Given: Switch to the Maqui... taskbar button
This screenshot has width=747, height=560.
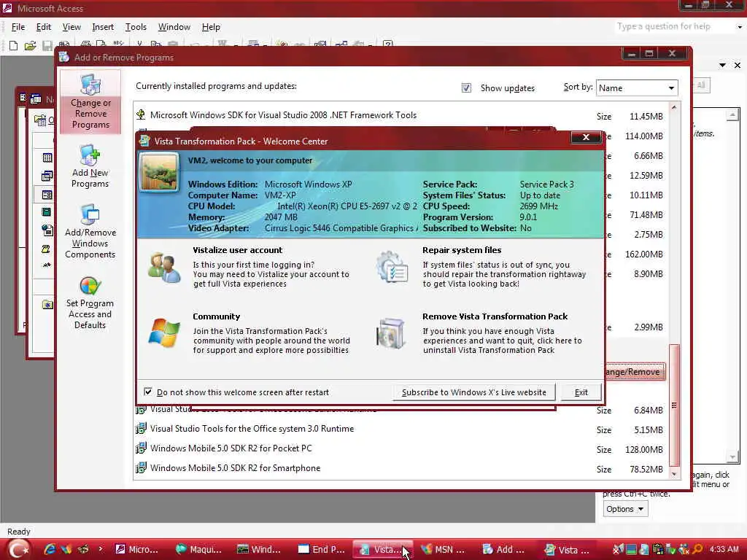Looking at the screenshot, I should point(198,550).
